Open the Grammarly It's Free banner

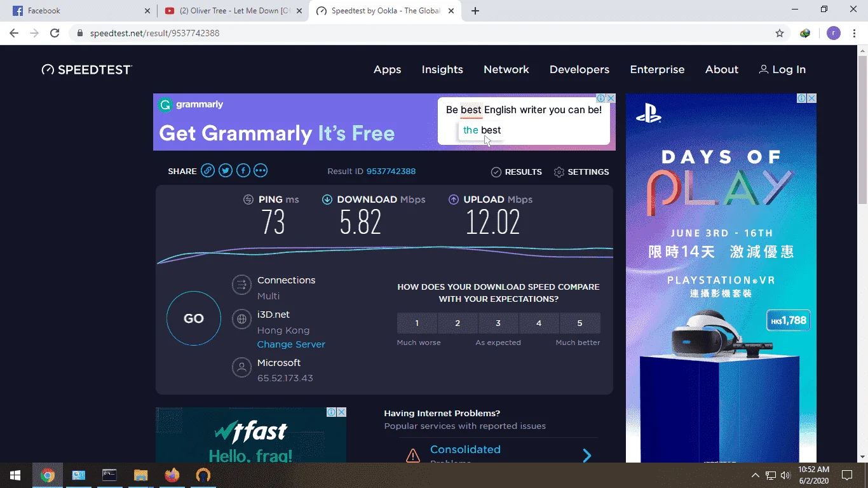[x=384, y=122]
